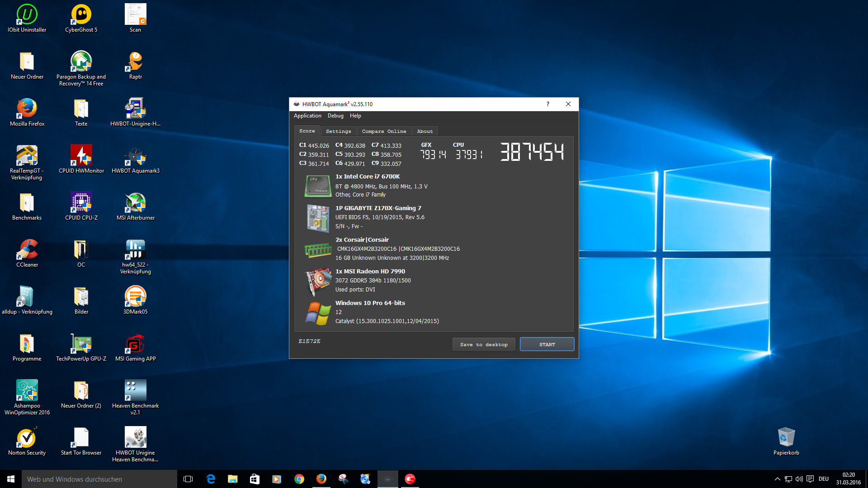Click the C1 445.026 result
This screenshot has height=488, width=868.
314,145
